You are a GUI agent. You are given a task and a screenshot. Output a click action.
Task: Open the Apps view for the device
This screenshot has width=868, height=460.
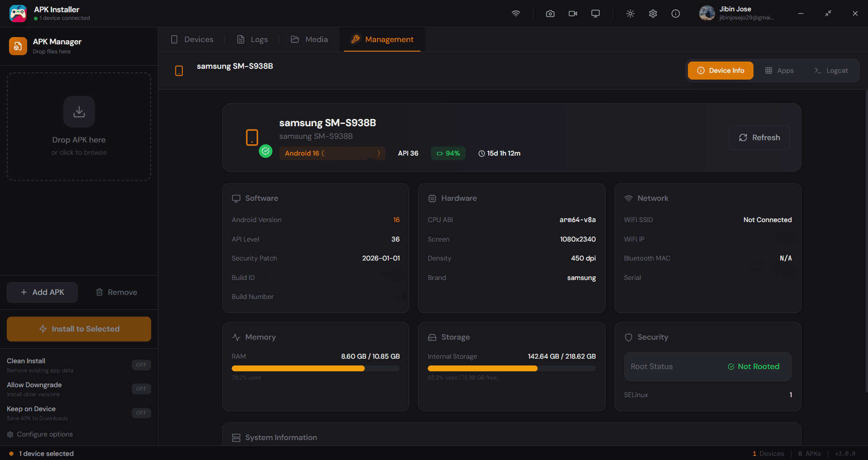(779, 70)
